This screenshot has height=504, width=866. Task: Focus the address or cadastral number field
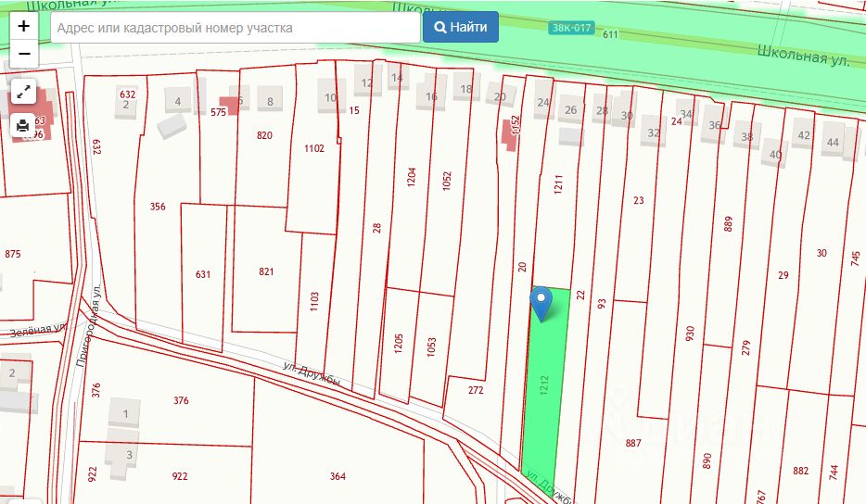click(236, 28)
